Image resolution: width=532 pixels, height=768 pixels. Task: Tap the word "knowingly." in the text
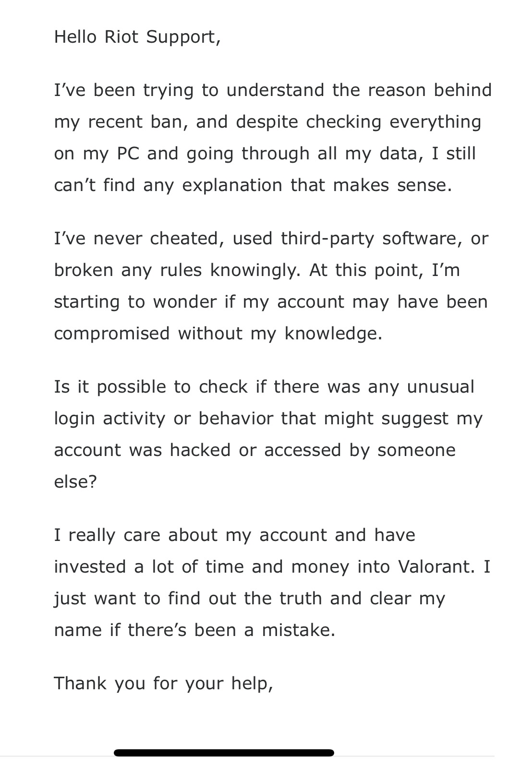[x=255, y=270]
